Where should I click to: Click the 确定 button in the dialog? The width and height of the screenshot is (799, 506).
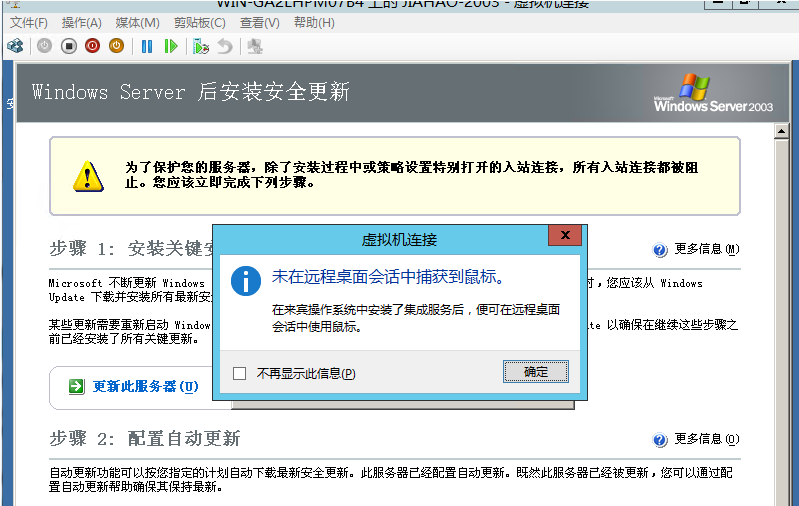coord(536,372)
